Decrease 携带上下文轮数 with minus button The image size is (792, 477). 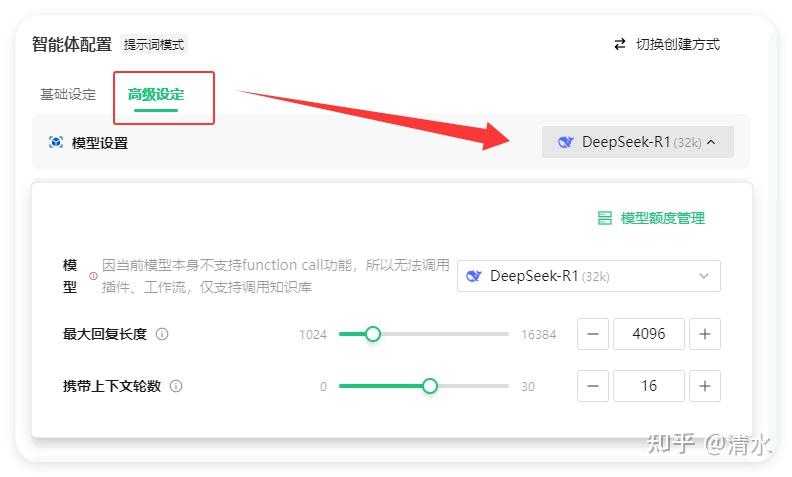click(593, 386)
